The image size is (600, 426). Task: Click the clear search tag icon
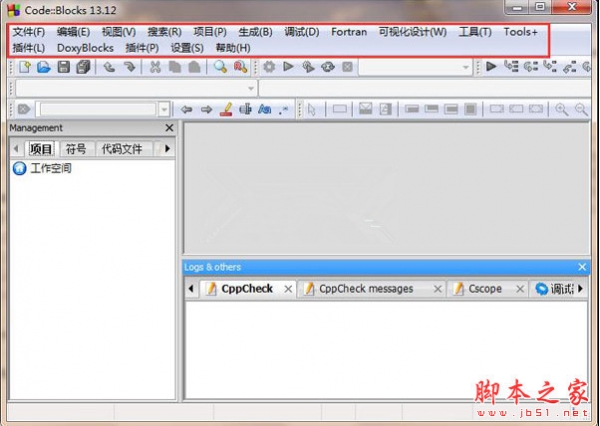pos(24,109)
